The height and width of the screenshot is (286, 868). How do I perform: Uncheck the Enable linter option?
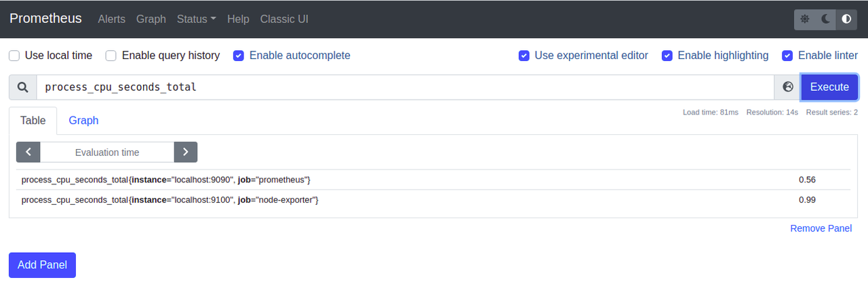[x=787, y=56]
